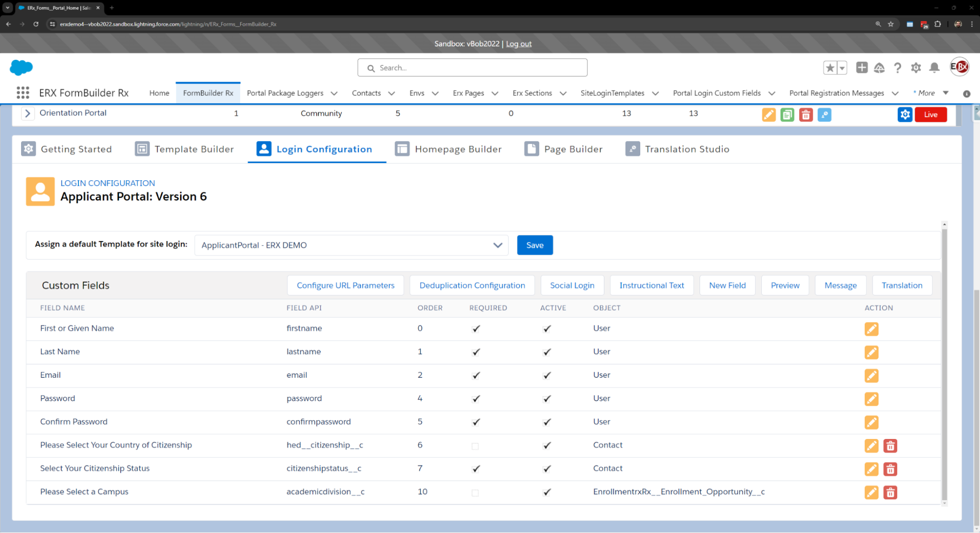
Task: Open the default site login template dropdown
Action: point(352,245)
